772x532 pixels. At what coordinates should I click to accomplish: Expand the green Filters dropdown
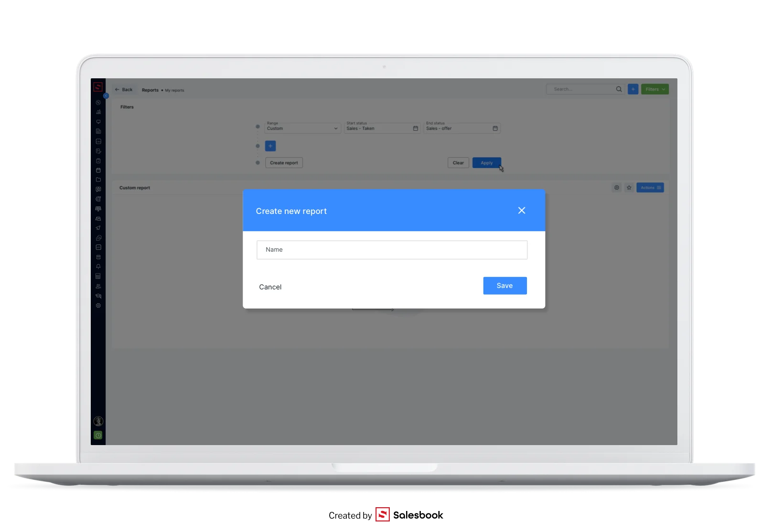tap(654, 89)
